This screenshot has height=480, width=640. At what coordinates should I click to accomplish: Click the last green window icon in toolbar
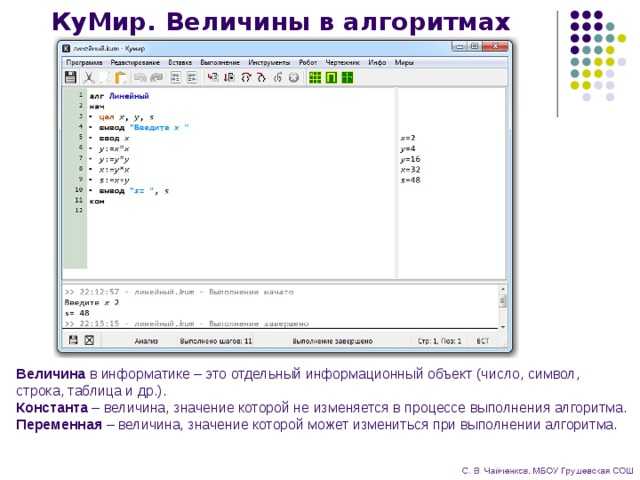347,77
